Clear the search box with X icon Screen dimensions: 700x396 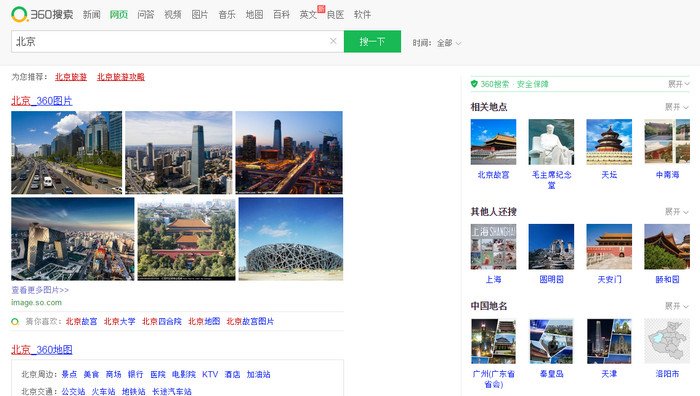(x=333, y=41)
